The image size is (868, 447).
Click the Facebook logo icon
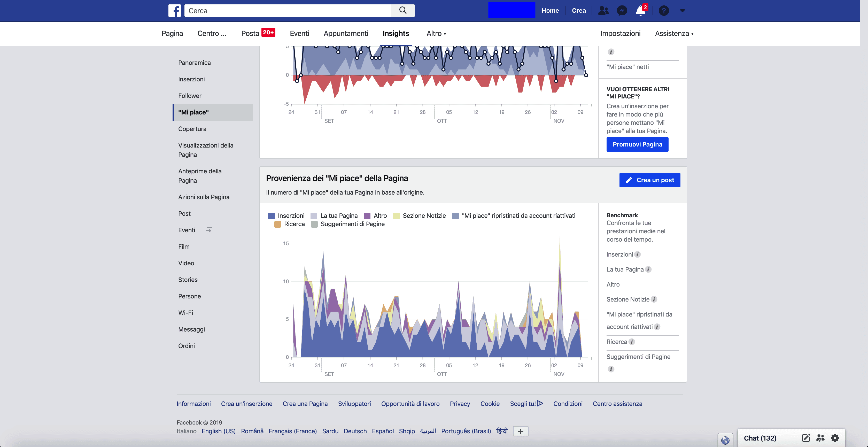pos(175,10)
